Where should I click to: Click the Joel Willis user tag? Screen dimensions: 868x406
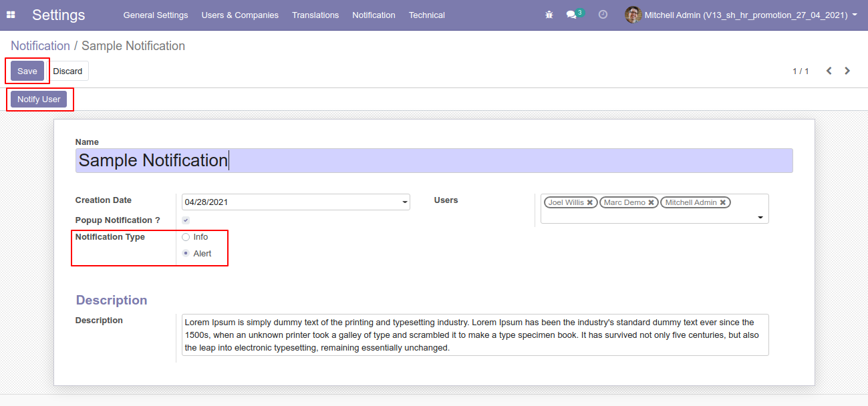[x=570, y=202]
